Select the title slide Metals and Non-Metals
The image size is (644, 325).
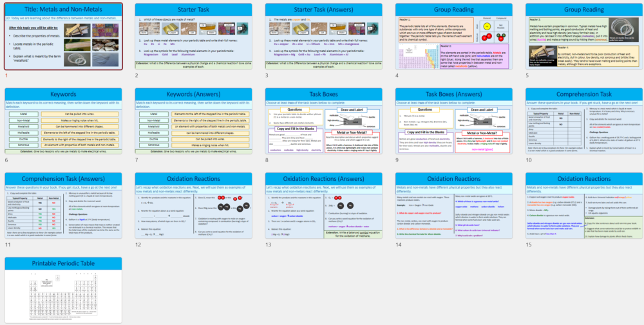pos(63,35)
